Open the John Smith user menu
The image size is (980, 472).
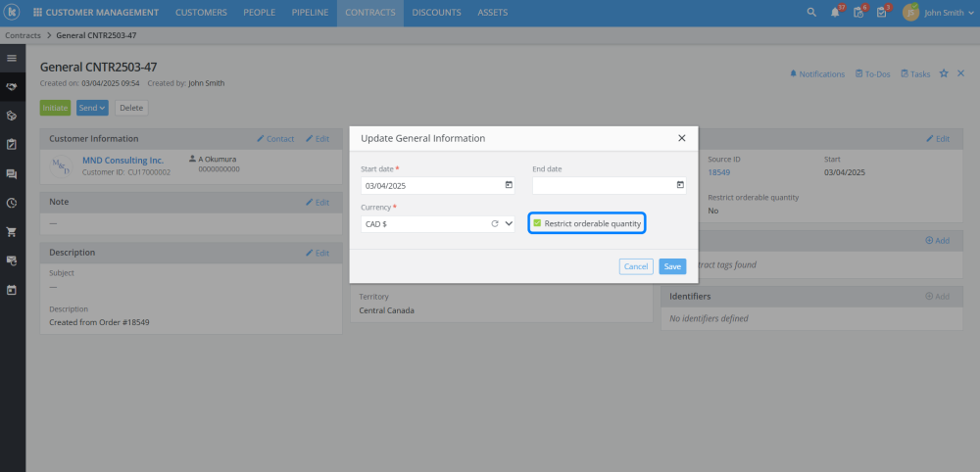point(950,13)
